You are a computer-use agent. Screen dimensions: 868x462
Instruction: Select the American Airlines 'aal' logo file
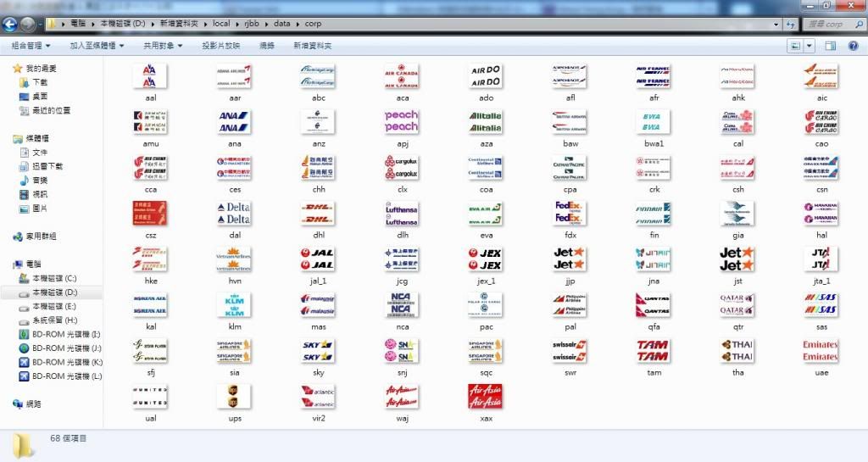tap(150, 76)
